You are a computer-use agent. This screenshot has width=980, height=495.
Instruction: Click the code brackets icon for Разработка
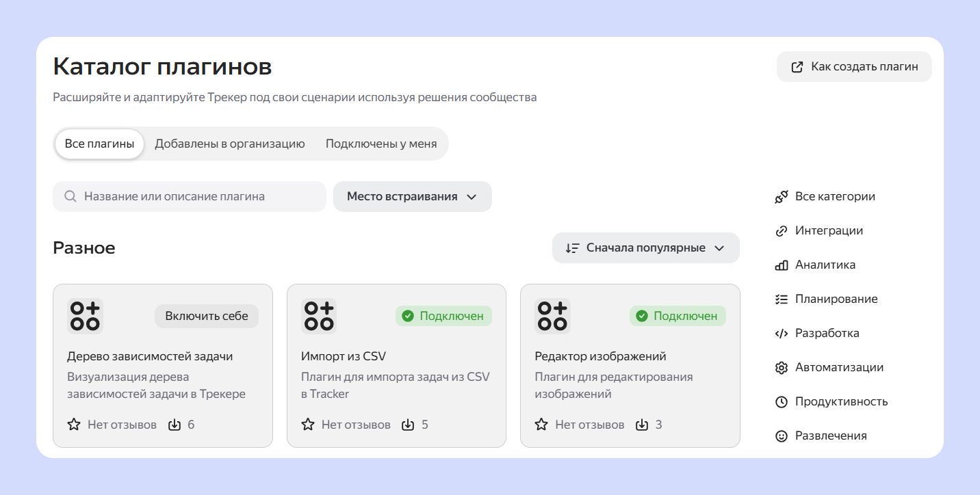coord(782,334)
